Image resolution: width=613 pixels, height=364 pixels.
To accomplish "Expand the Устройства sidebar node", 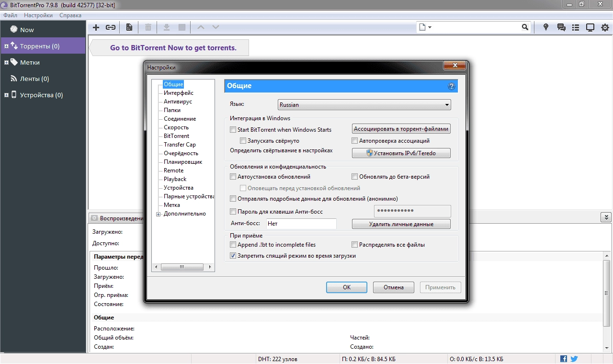I will 6,95.
